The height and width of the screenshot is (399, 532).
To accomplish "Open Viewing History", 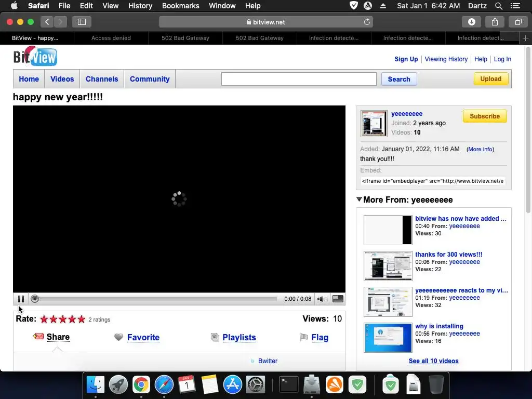I will click(446, 59).
